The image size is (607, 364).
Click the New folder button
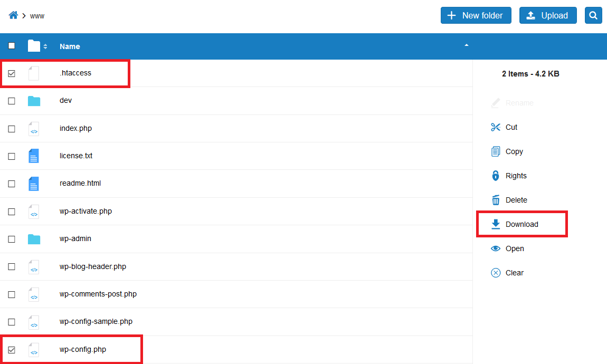click(476, 15)
